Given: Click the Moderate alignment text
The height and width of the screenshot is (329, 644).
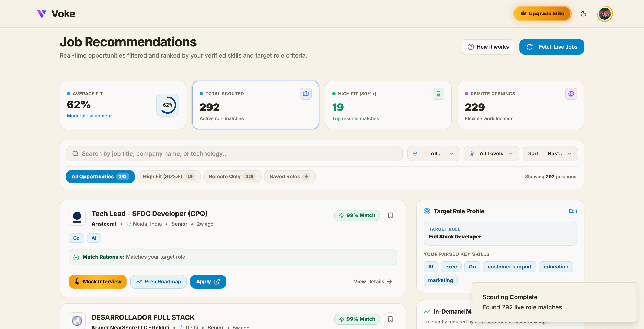Looking at the screenshot, I should [89, 115].
